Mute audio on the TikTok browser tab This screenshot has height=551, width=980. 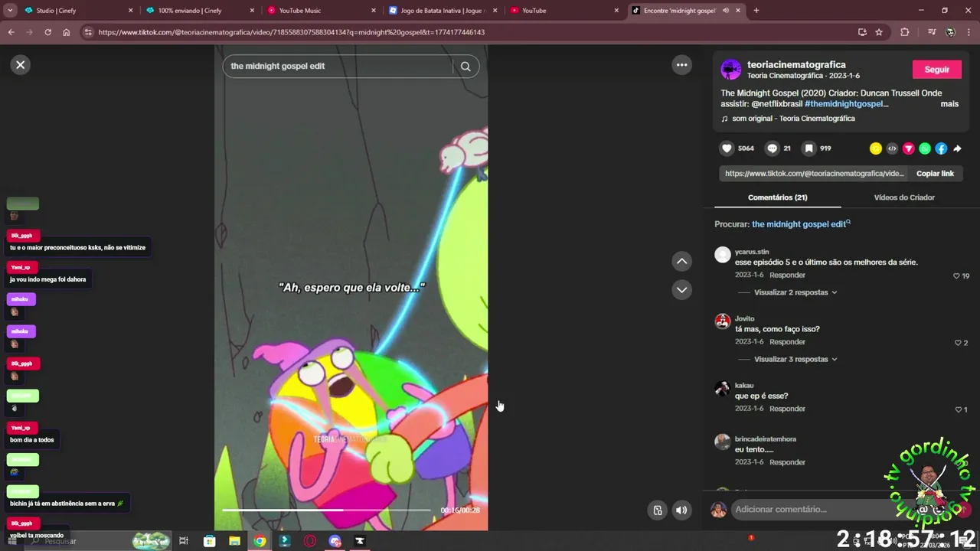tap(725, 11)
